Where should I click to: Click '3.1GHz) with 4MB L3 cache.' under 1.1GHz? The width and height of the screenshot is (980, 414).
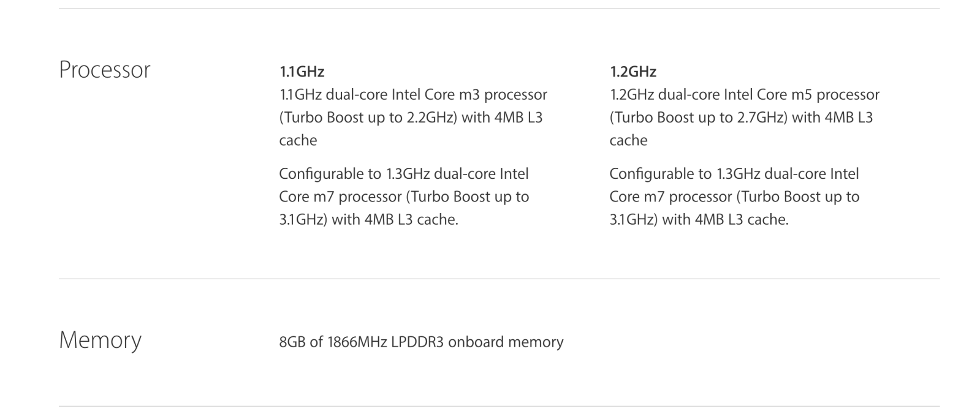point(369,219)
